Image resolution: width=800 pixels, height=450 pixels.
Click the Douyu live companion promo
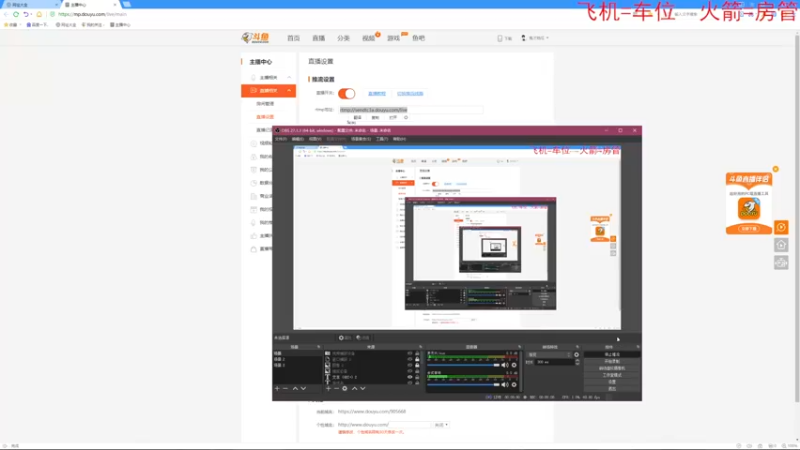[x=749, y=204]
